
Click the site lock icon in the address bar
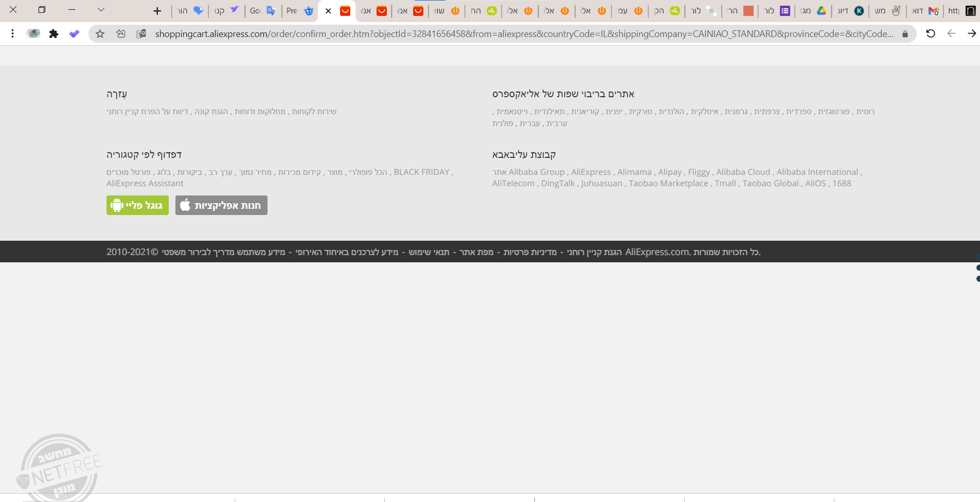pyautogui.click(x=905, y=34)
